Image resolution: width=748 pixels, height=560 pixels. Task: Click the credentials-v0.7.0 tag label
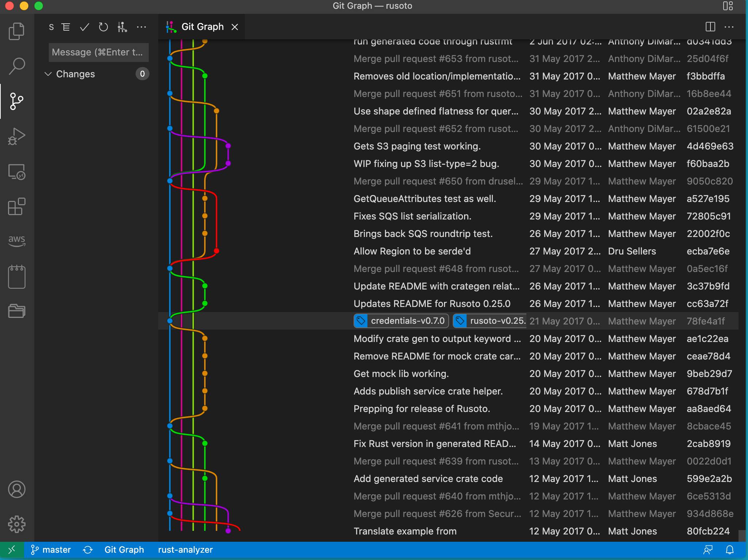[401, 321]
